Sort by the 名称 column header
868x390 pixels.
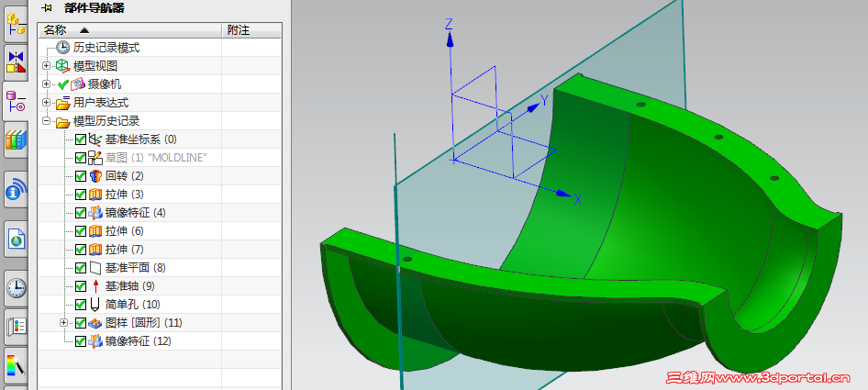pyautogui.click(x=129, y=30)
